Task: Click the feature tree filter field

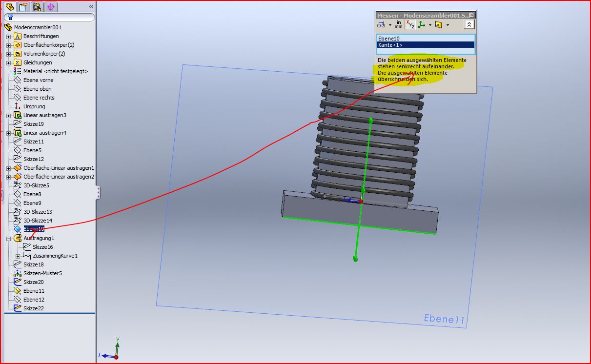Action: tap(49, 17)
